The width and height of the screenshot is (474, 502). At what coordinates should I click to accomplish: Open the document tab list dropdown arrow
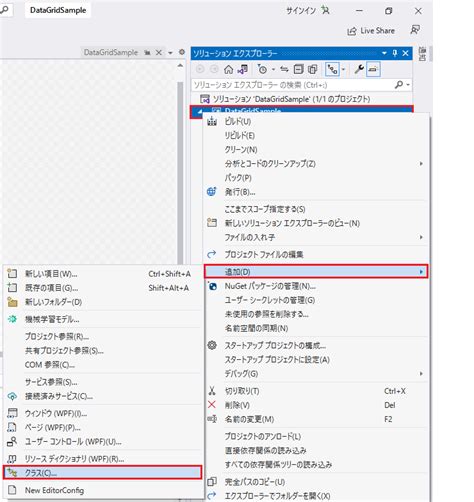170,53
